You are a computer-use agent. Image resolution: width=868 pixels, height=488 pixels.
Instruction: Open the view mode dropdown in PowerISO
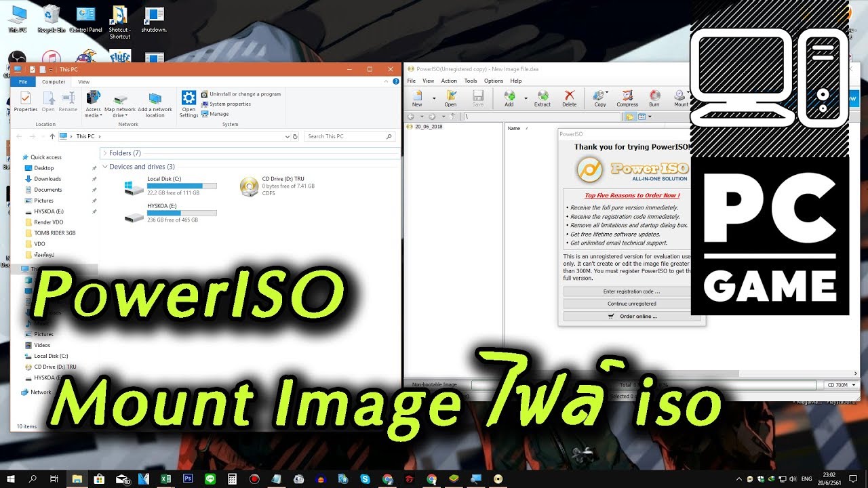coord(650,117)
